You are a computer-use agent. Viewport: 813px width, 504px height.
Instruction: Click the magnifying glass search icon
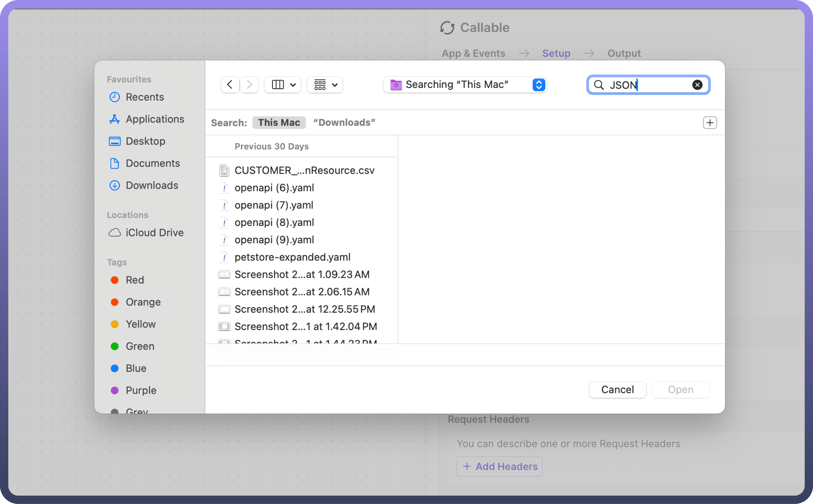[599, 85]
